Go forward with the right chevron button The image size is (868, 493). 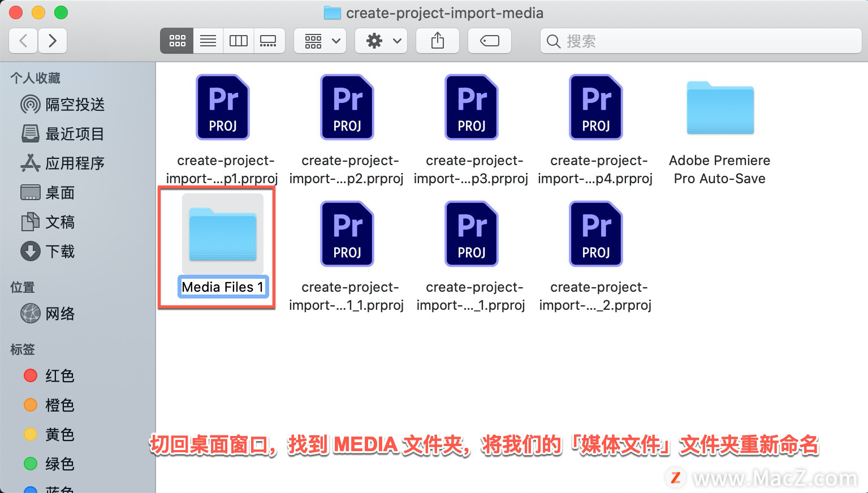coord(53,41)
